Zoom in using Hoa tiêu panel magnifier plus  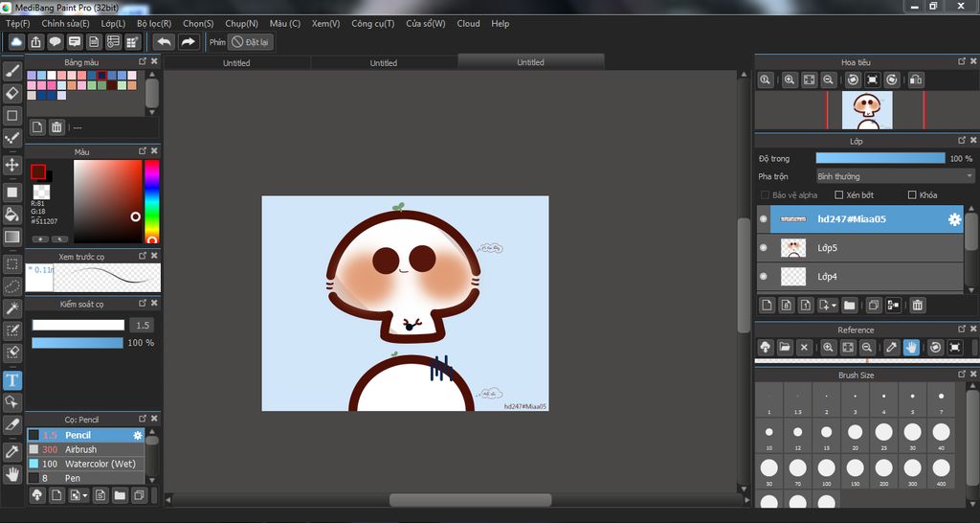tap(790, 80)
